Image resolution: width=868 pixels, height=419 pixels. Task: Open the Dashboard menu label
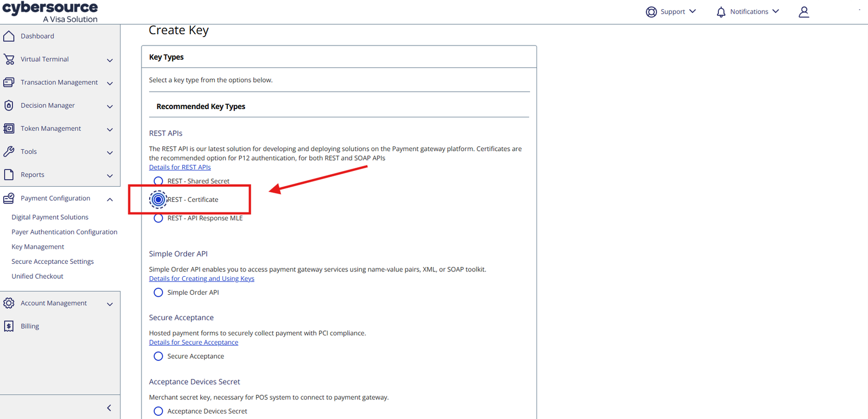(37, 36)
